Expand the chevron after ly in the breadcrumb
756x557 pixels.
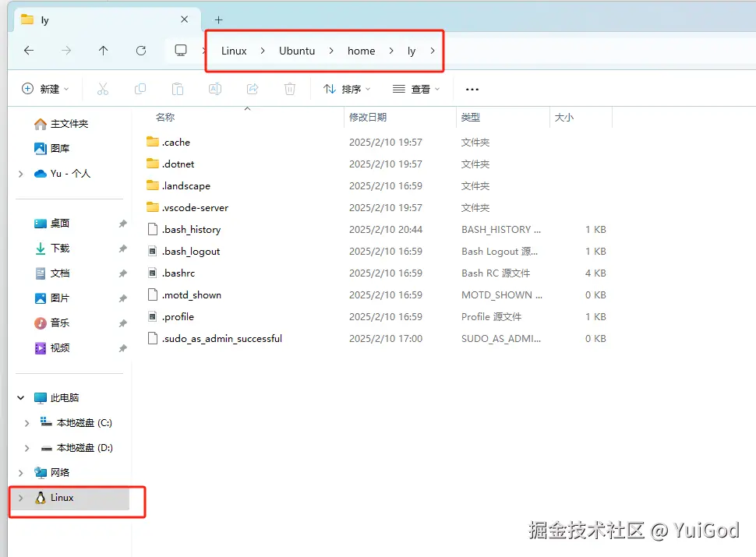[433, 51]
